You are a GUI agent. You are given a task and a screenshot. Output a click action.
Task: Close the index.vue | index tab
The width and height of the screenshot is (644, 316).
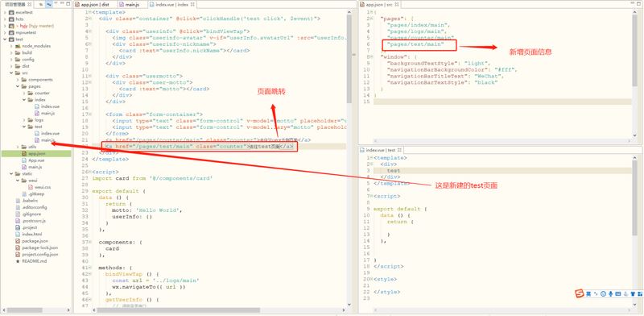click(x=192, y=4)
